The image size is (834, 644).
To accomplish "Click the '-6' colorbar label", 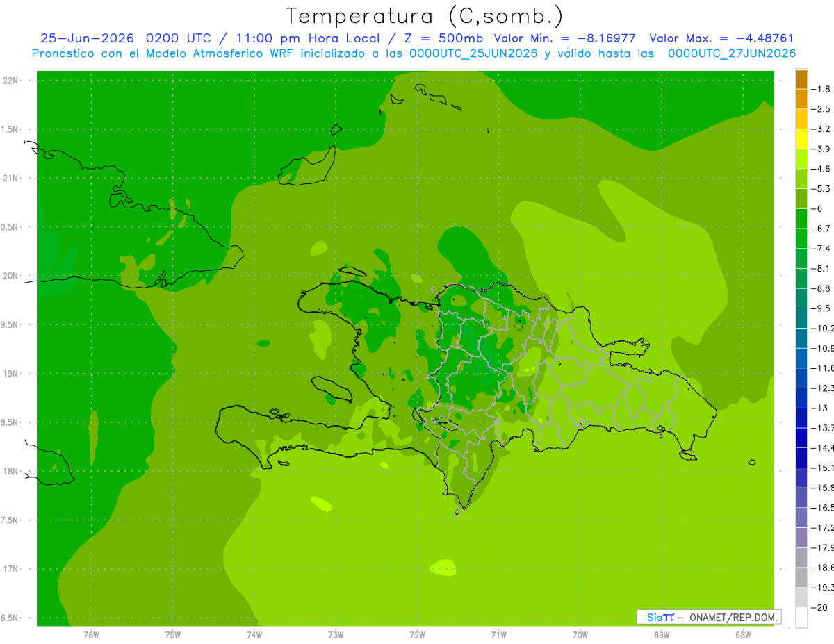I will [x=819, y=208].
